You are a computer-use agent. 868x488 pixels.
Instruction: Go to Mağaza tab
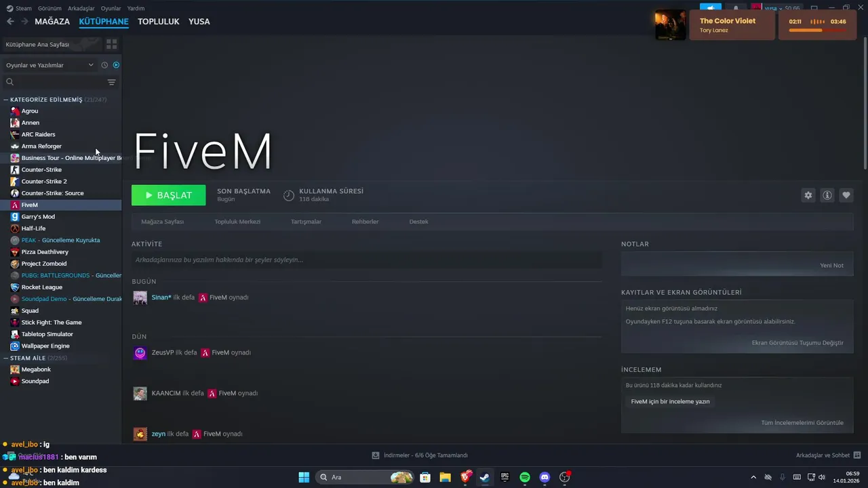pos(52,22)
